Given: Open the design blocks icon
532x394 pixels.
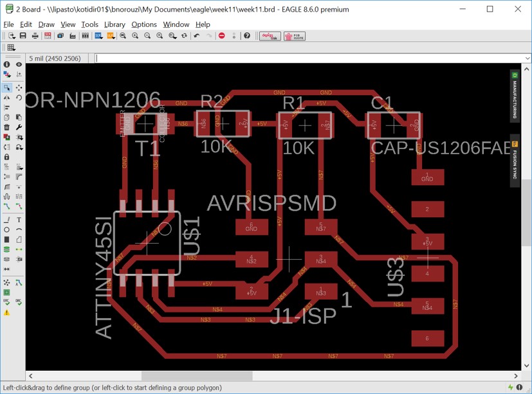Looking at the screenshot, I should coord(85,35).
